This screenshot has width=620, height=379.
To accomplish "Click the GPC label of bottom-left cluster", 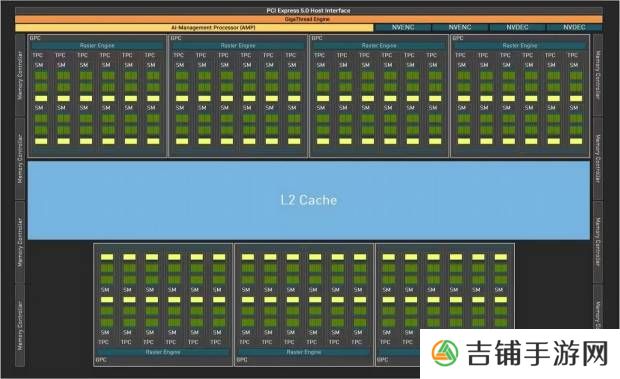I will (101, 360).
